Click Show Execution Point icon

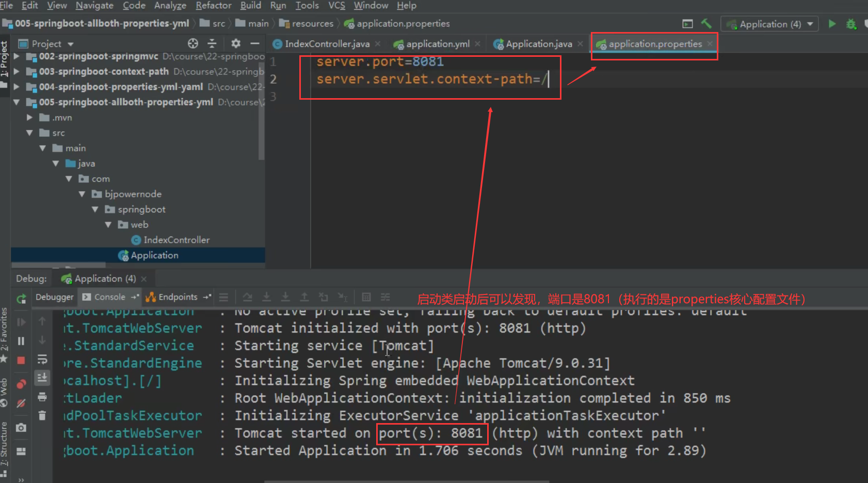(223, 297)
